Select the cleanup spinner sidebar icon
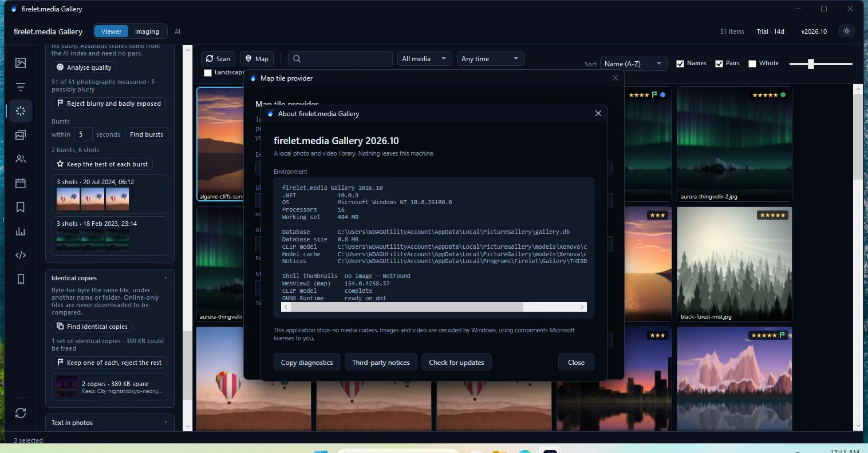 [21, 111]
